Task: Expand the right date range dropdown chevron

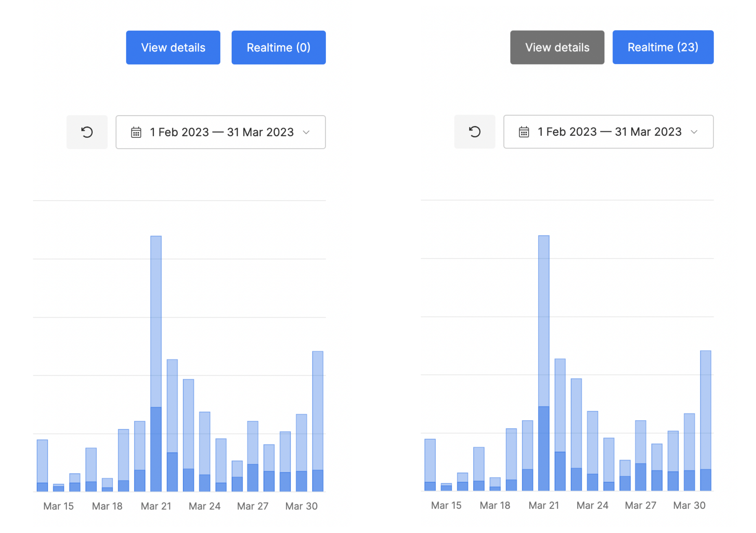Action: 694,131
